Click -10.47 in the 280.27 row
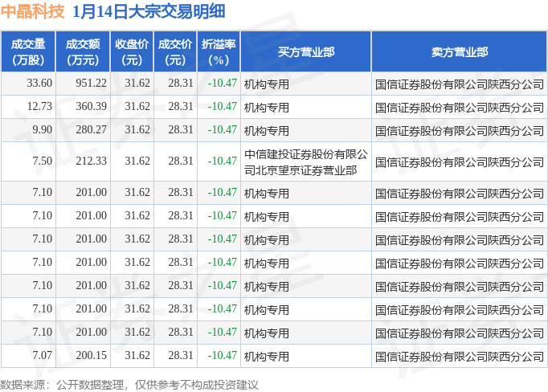Screen dimensions: 548x392 click(x=222, y=129)
